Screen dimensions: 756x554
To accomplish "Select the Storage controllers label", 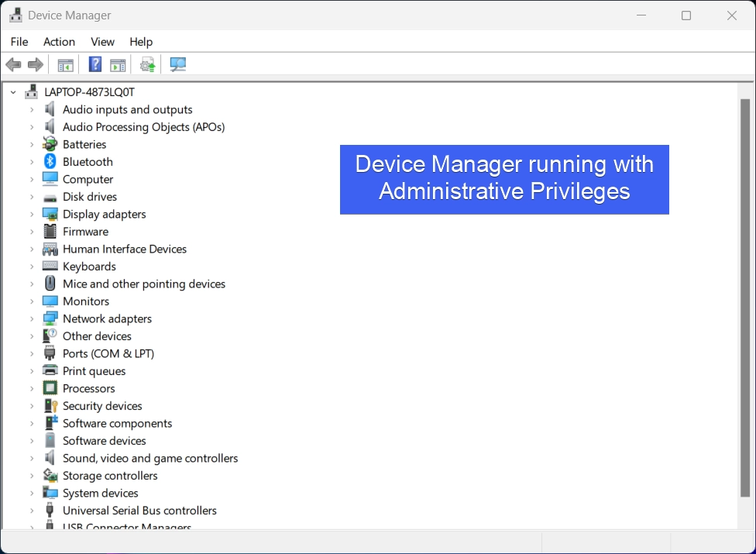I will pyautogui.click(x=110, y=476).
